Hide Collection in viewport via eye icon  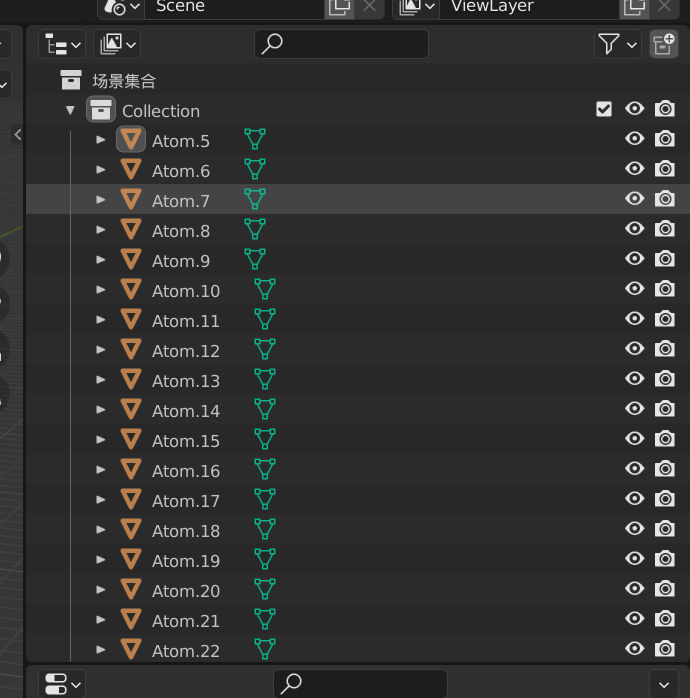pos(634,109)
